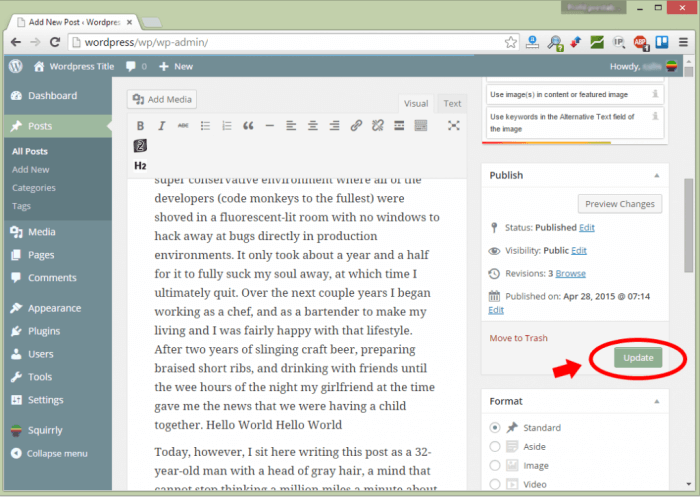Select the Standard post format
700x497 pixels.
[x=495, y=427]
